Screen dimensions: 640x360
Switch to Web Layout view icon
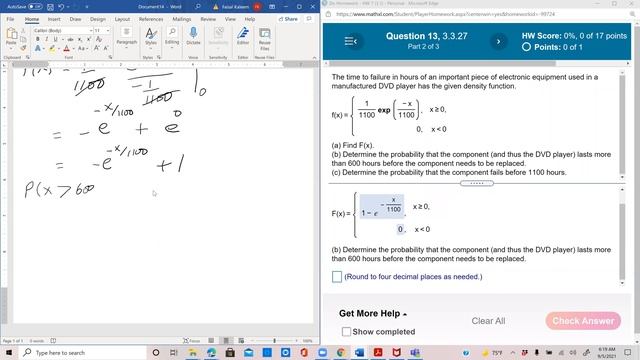click(241, 340)
